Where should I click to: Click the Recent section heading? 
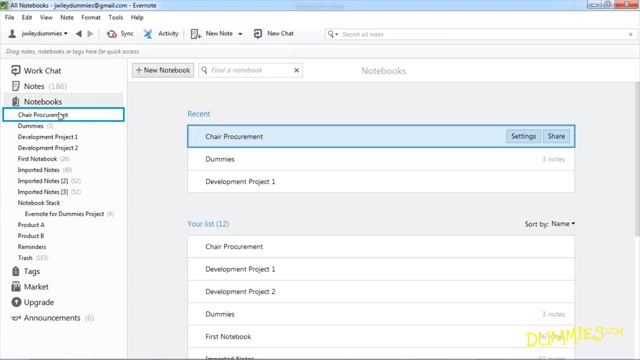point(199,114)
